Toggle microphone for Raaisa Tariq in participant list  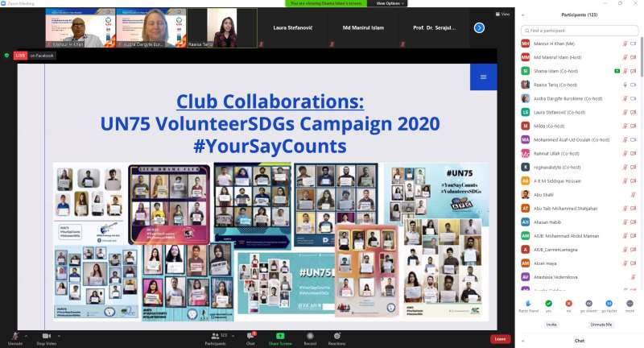[x=625, y=85]
